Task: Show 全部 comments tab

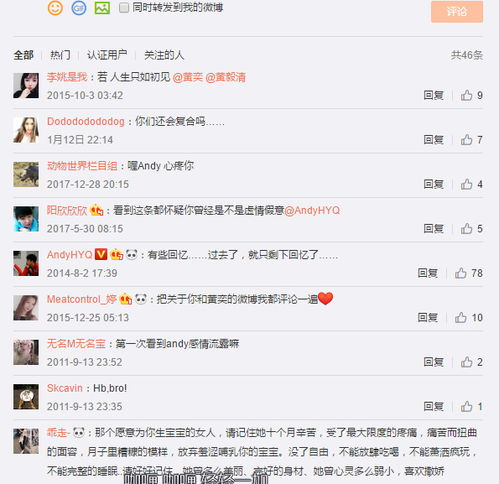Action: tap(23, 55)
